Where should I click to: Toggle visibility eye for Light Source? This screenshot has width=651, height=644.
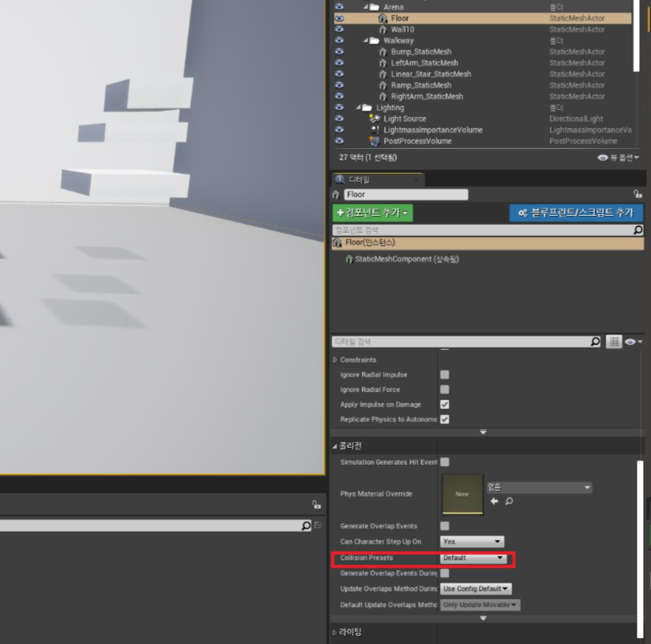[339, 118]
